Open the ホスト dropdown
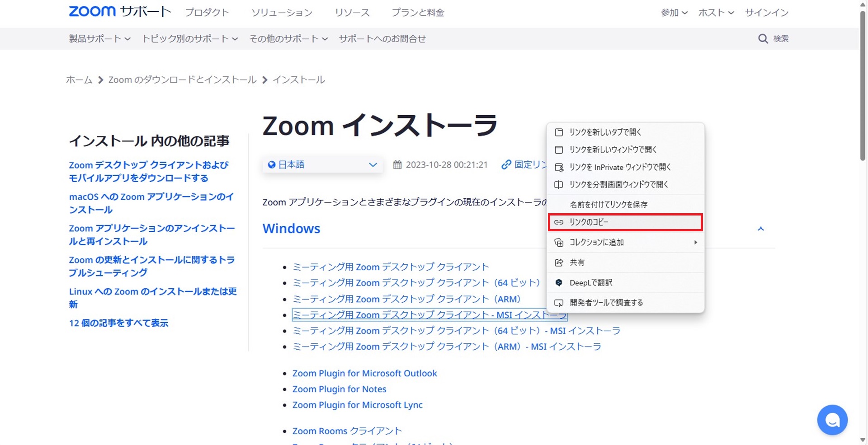This screenshot has width=868, height=445. point(716,13)
